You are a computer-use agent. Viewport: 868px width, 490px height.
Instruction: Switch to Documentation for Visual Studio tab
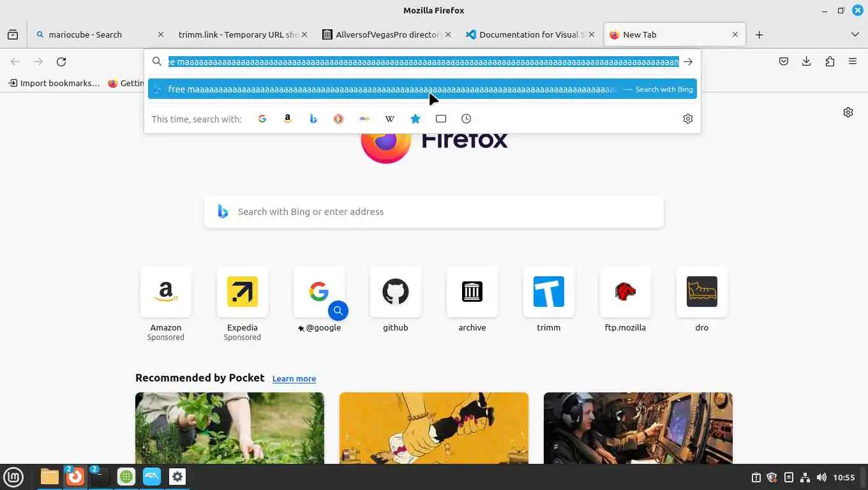(529, 34)
